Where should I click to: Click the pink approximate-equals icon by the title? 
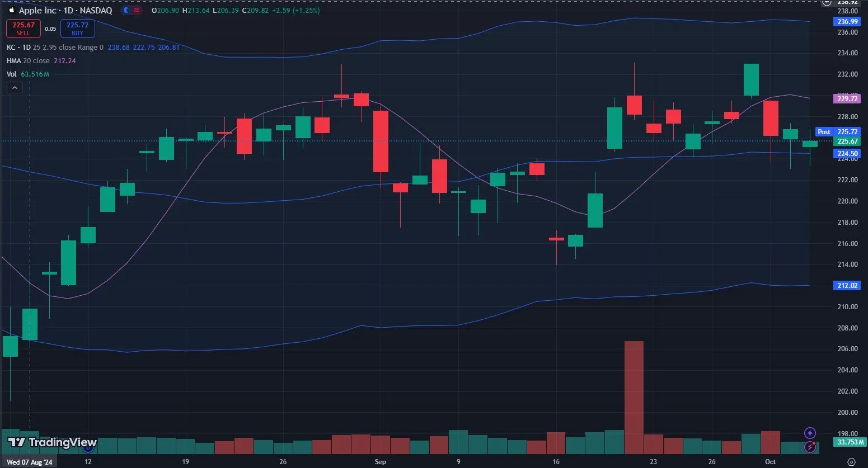[137, 11]
